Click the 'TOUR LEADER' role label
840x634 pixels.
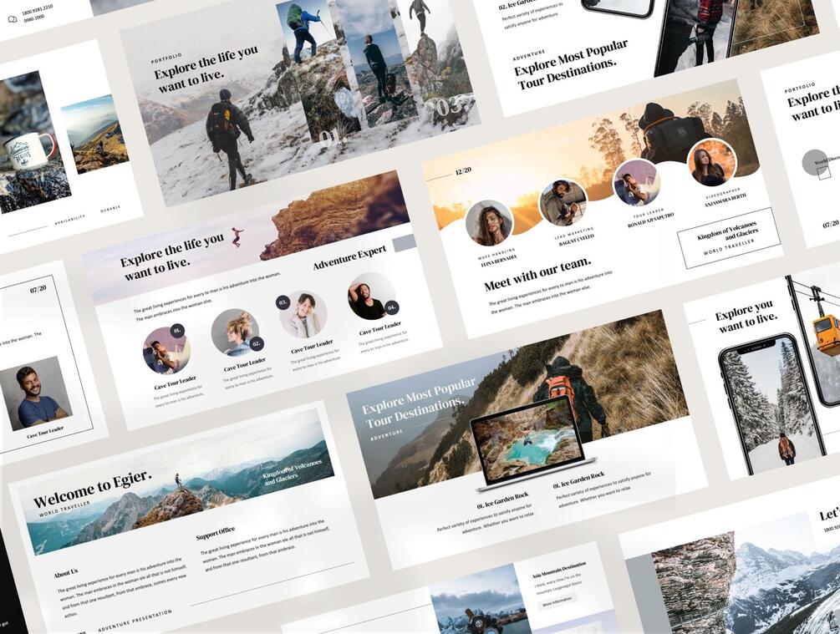(648, 214)
